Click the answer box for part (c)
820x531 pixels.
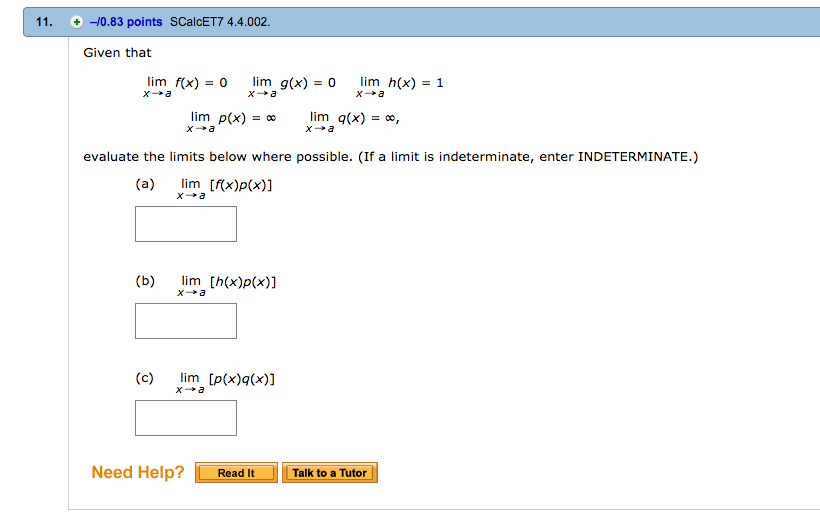pos(186,418)
